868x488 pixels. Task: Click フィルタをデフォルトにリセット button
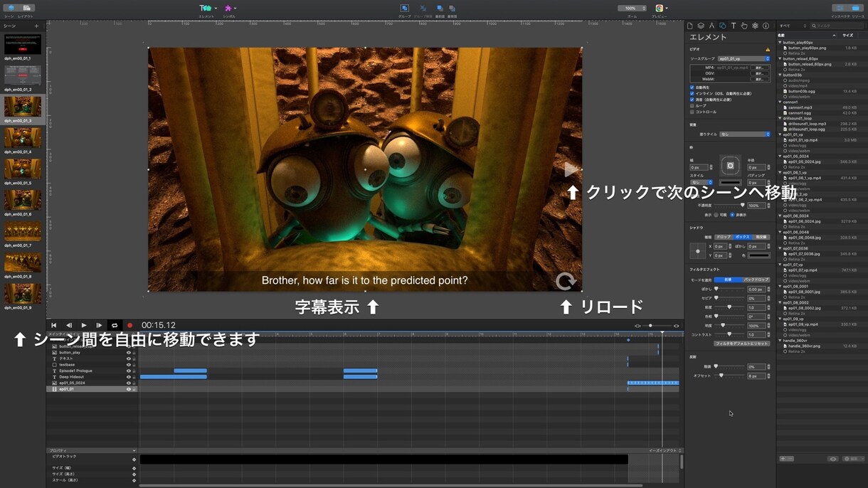point(742,344)
